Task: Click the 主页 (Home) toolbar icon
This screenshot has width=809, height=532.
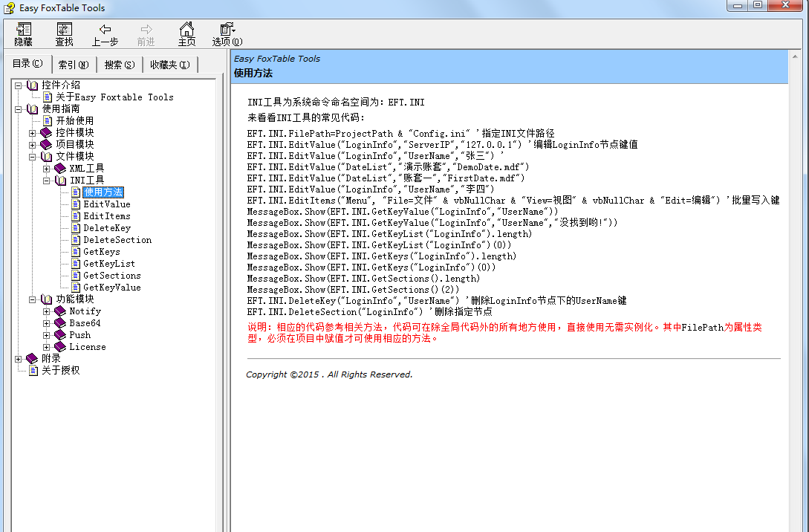Action: (186, 30)
